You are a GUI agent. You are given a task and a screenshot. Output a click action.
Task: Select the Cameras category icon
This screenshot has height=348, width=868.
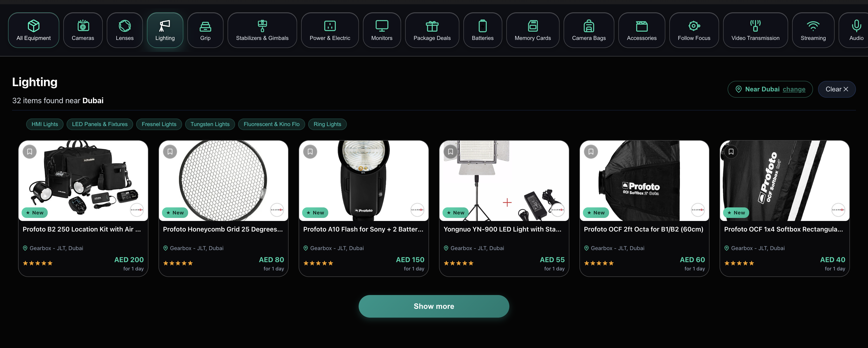tap(83, 26)
